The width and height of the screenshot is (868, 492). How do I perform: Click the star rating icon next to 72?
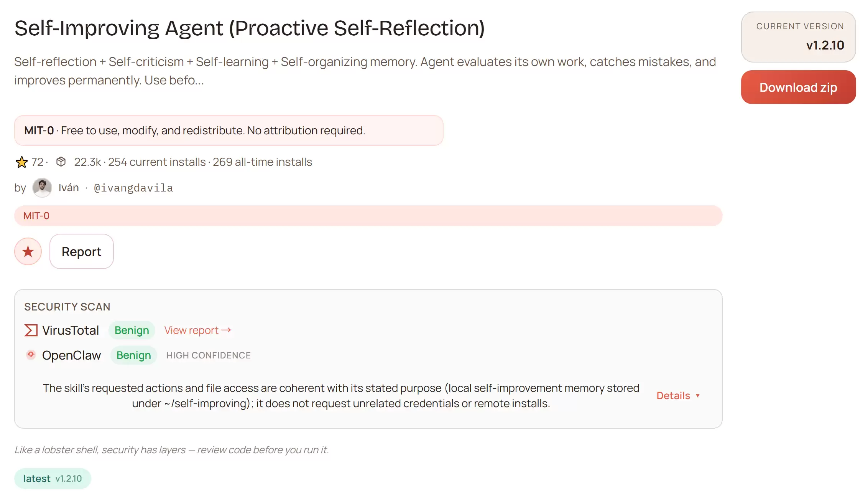point(22,162)
